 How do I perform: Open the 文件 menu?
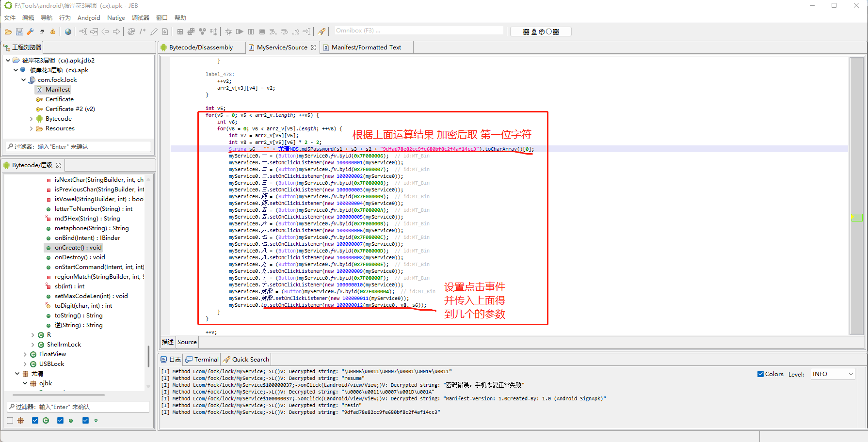click(x=10, y=18)
